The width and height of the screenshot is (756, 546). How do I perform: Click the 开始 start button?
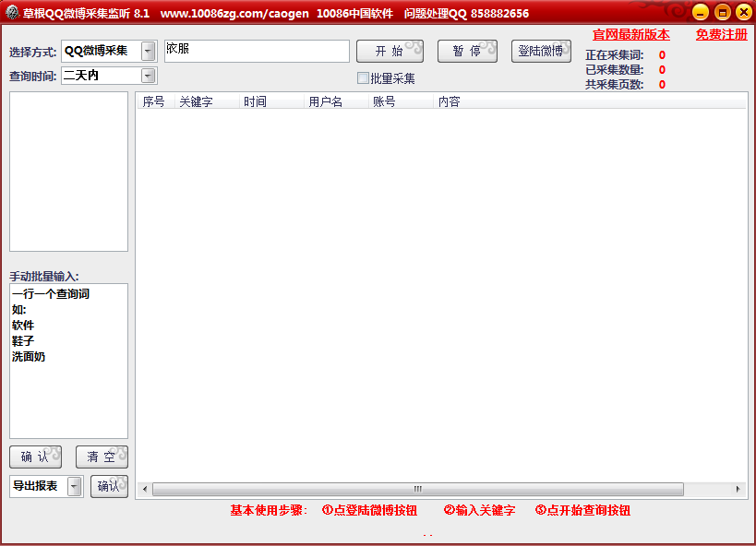[389, 52]
